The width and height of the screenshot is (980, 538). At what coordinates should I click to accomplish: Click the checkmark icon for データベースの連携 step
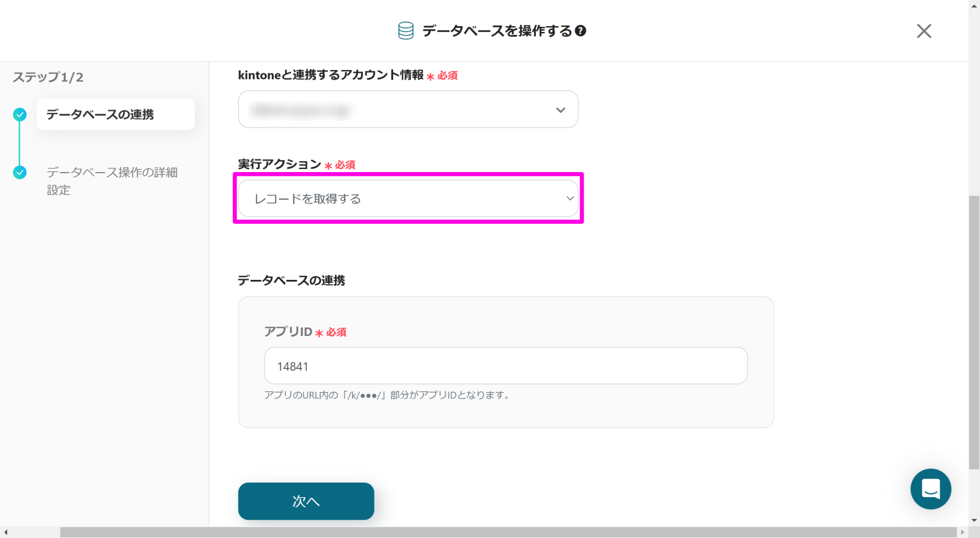pyautogui.click(x=20, y=115)
